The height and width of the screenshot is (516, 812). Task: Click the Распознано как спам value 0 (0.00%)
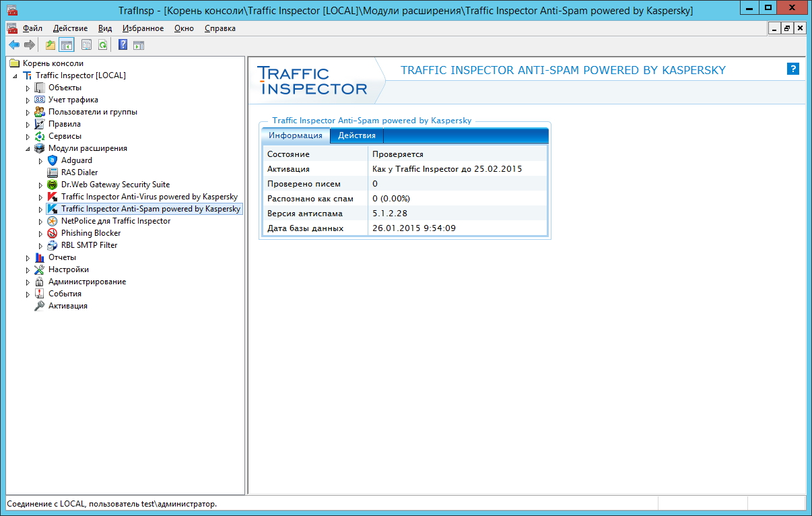click(x=391, y=199)
